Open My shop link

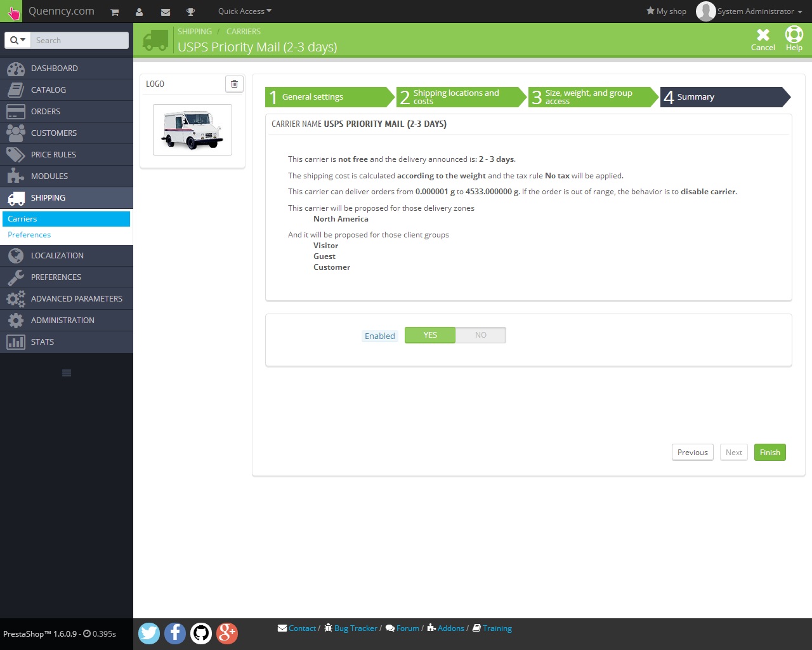coord(666,11)
